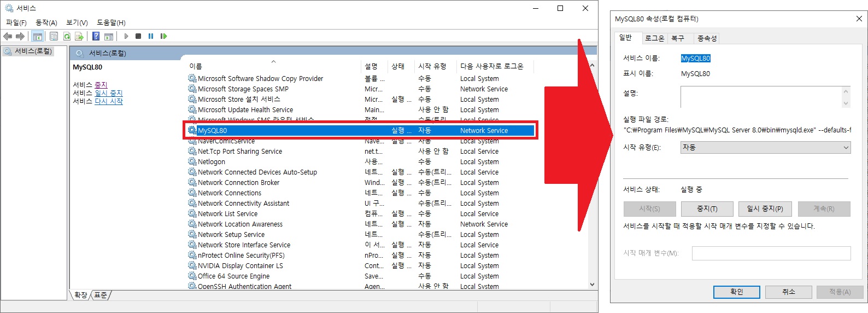Switch to the 종속성 tab in properties

[x=707, y=38]
